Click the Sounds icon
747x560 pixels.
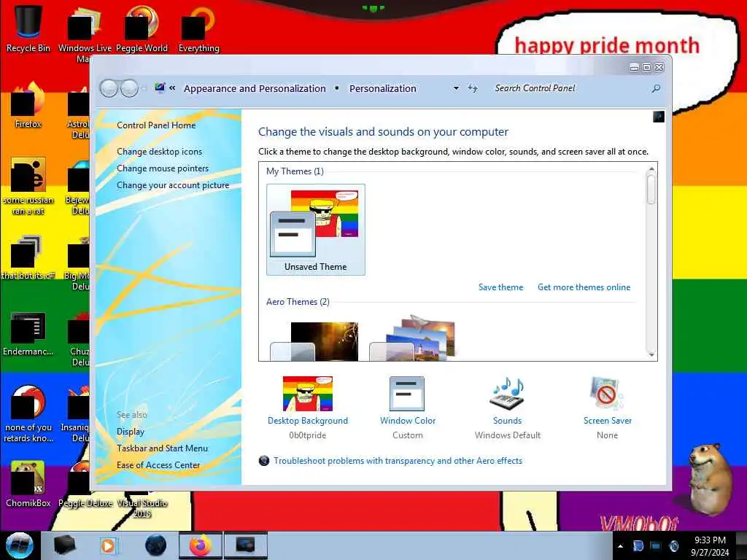tap(507, 394)
